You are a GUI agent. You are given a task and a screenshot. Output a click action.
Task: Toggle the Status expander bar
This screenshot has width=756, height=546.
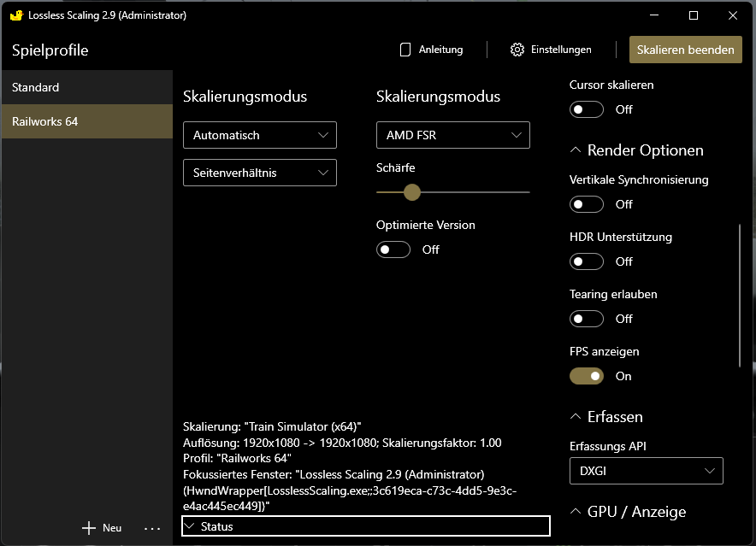tap(366, 526)
